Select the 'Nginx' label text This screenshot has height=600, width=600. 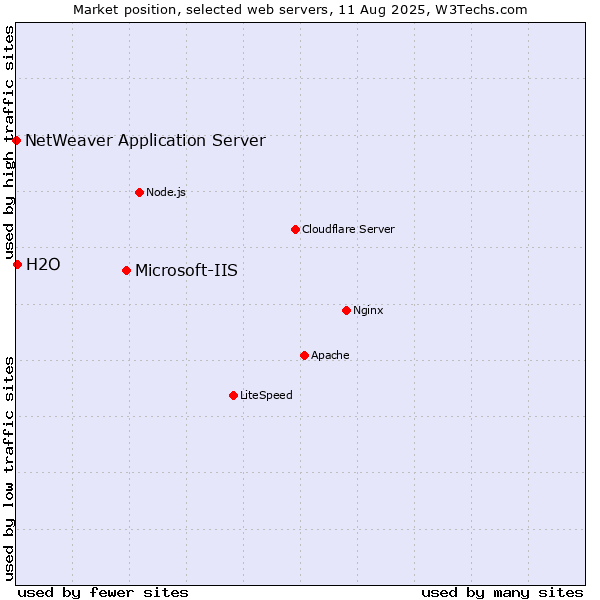368,310
